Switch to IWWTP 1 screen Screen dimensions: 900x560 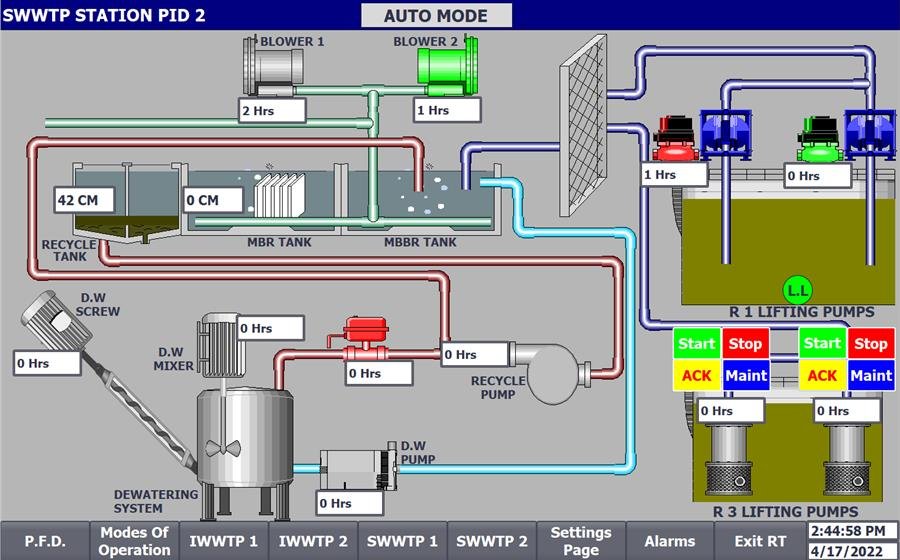(x=224, y=541)
